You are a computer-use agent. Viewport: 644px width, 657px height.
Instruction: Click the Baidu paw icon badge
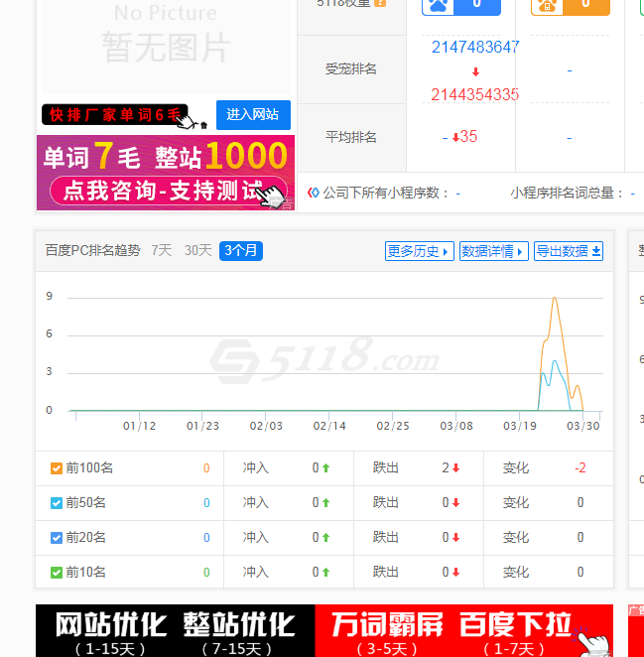coord(438,5)
